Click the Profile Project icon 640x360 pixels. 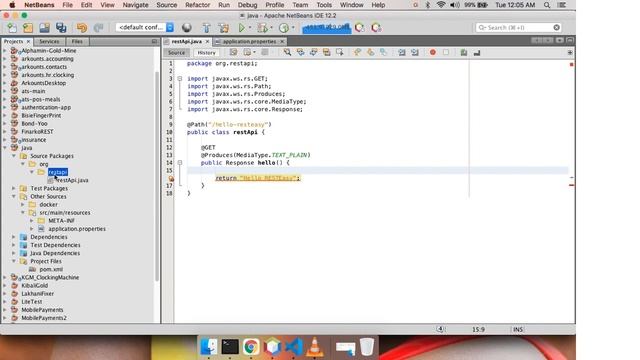(x=283, y=28)
